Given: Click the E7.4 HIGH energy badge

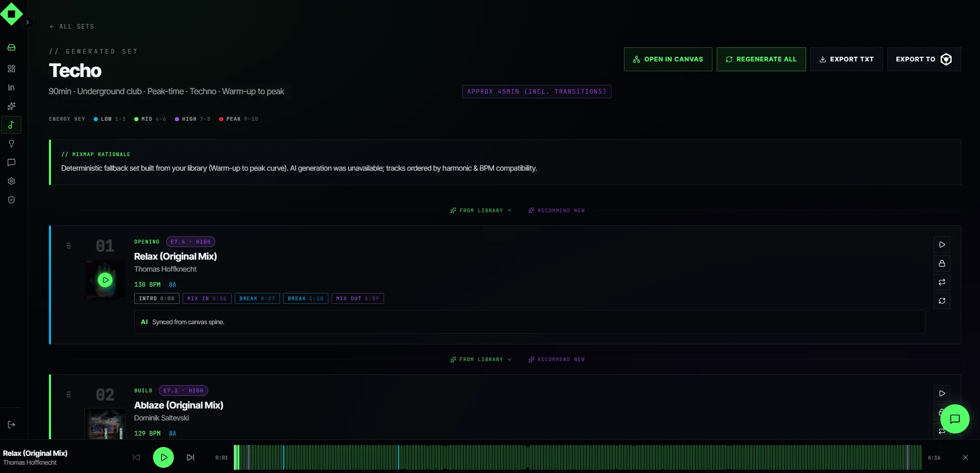Looking at the screenshot, I should click(190, 242).
